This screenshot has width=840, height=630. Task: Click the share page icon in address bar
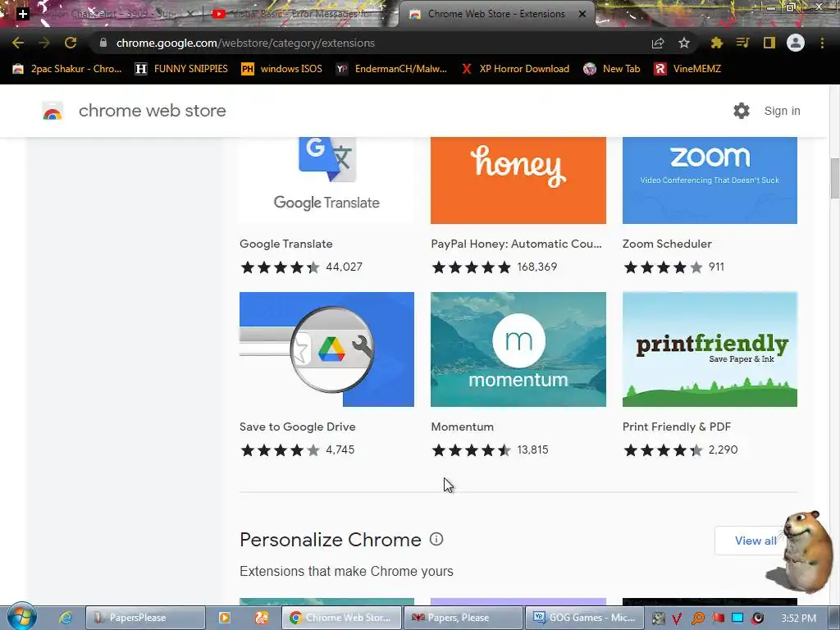click(658, 43)
